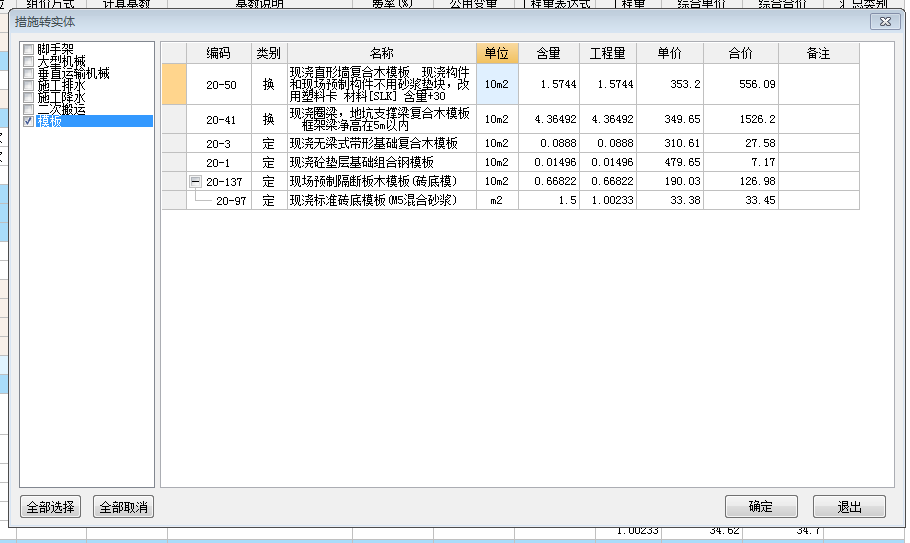
Task: Check the 脚手架 checkbox
Action: (x=28, y=49)
